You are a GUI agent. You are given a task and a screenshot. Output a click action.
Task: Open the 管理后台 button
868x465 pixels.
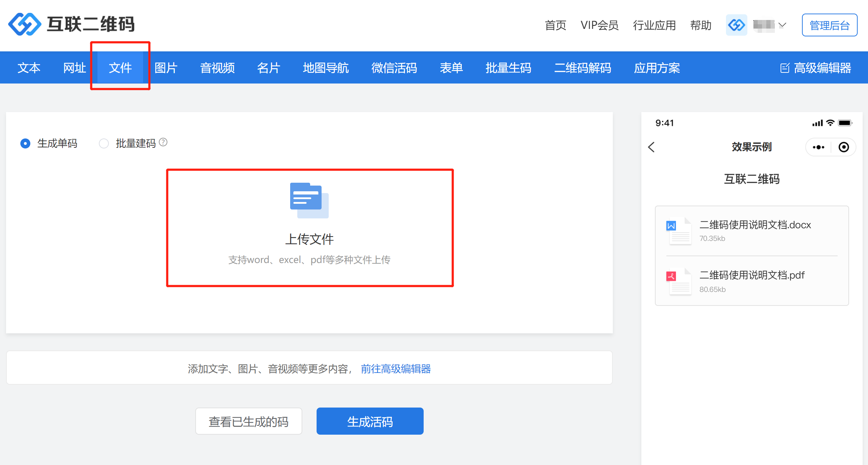tap(829, 25)
